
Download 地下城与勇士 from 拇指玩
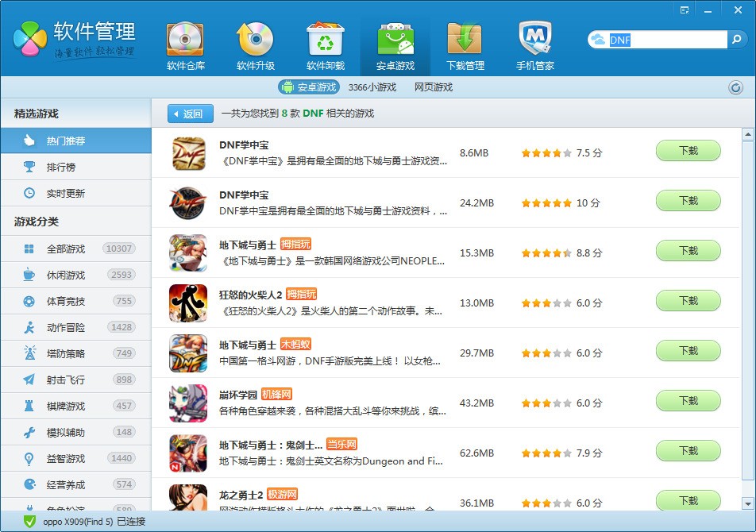(688, 251)
